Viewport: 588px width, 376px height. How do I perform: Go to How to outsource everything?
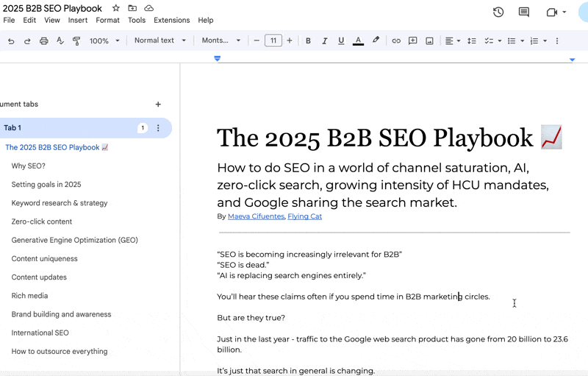60,352
